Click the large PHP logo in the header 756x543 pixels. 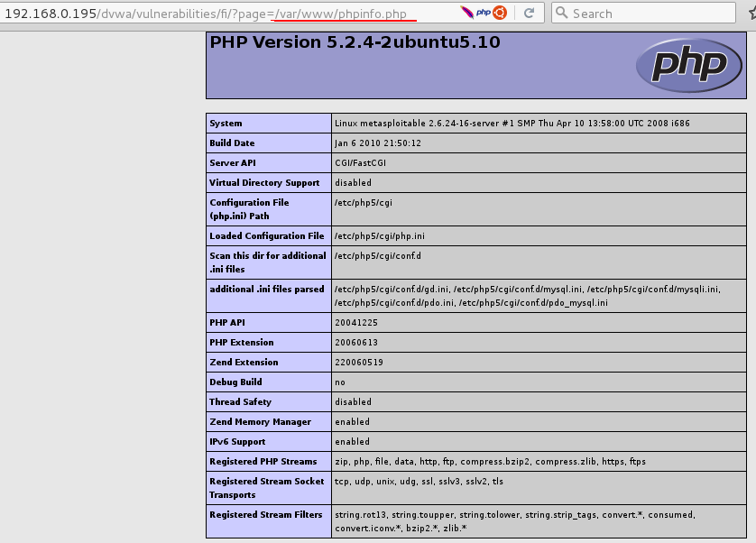(689, 65)
